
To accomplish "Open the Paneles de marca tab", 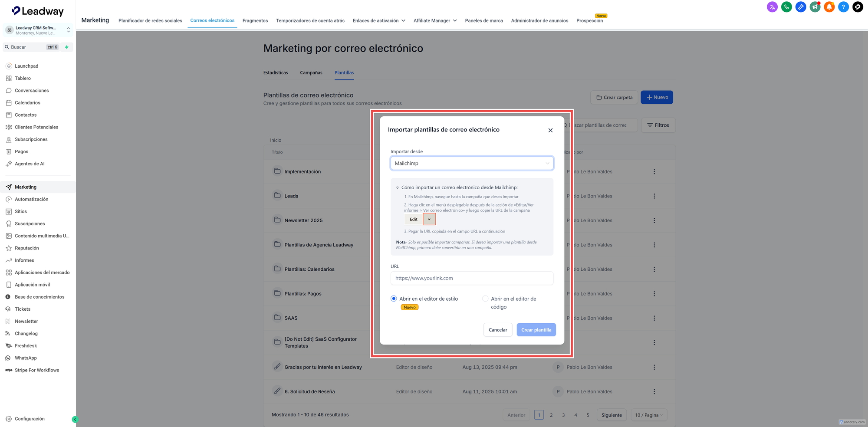I will 484,20.
